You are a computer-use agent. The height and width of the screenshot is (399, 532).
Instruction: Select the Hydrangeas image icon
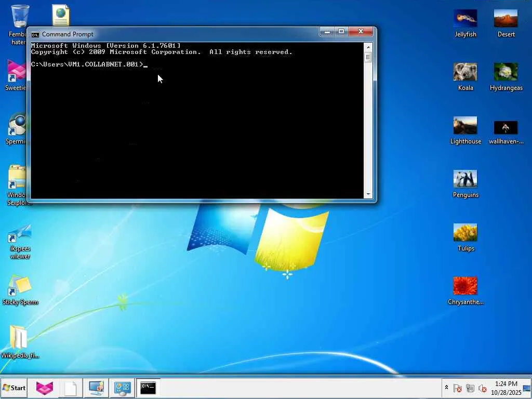506,72
